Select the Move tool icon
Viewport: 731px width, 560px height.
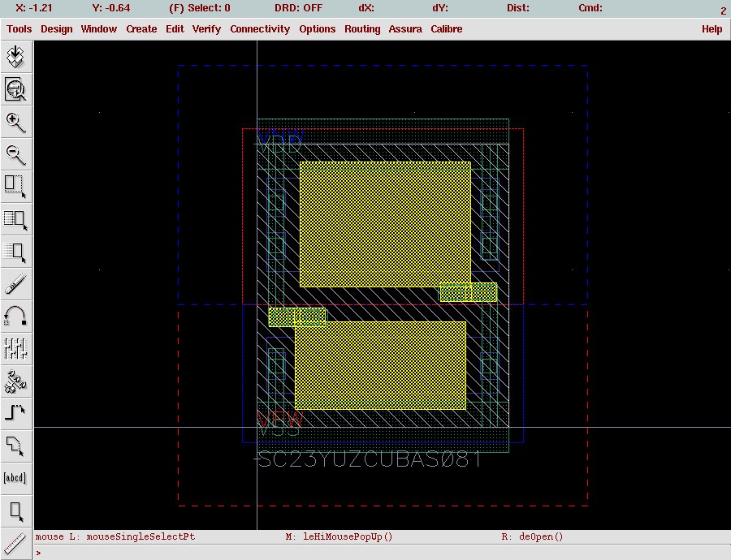16,252
